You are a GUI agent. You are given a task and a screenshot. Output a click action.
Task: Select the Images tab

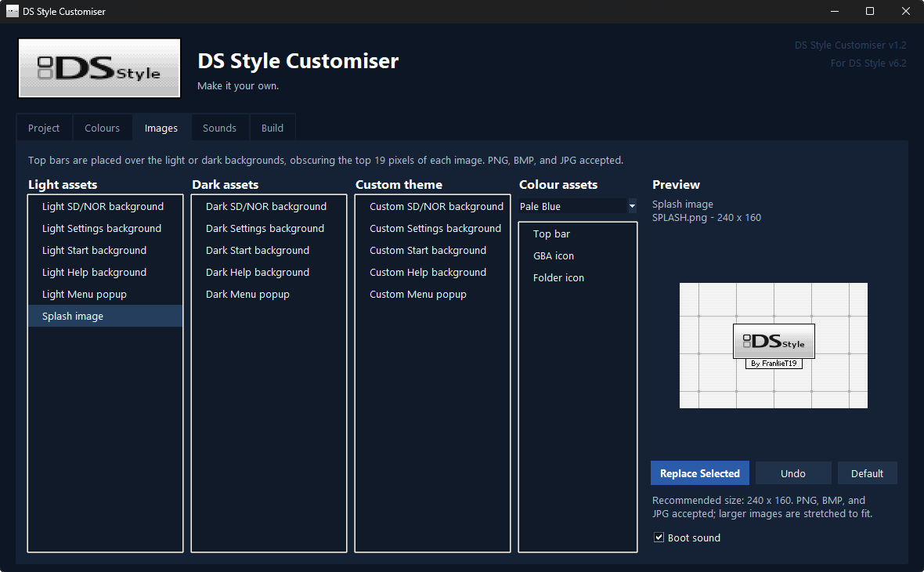[161, 128]
